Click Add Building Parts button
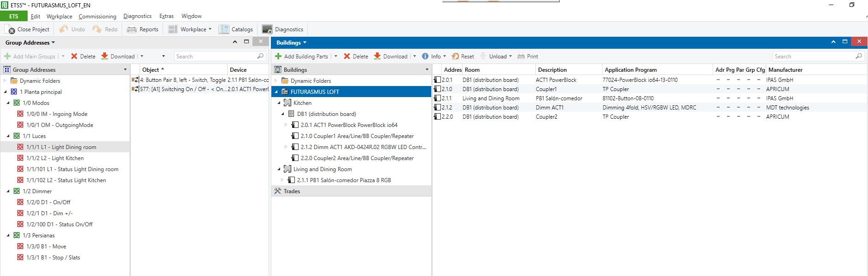This screenshot has height=276, width=868. coord(302,57)
